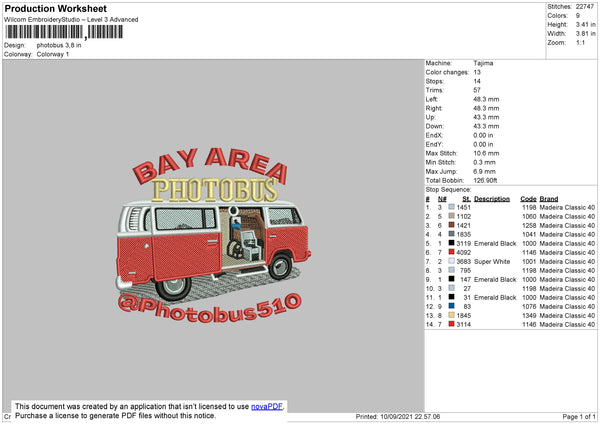This screenshot has width=600, height=424.
Task: Click the Height value "3.41 in"
Action: [585, 24]
